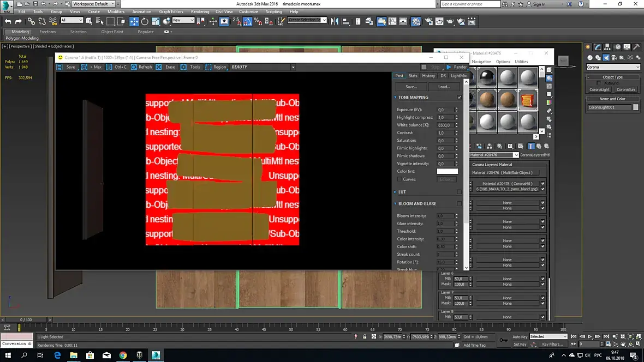644x362 pixels.
Task: Open Select by Name list
Action: tap(99, 21)
